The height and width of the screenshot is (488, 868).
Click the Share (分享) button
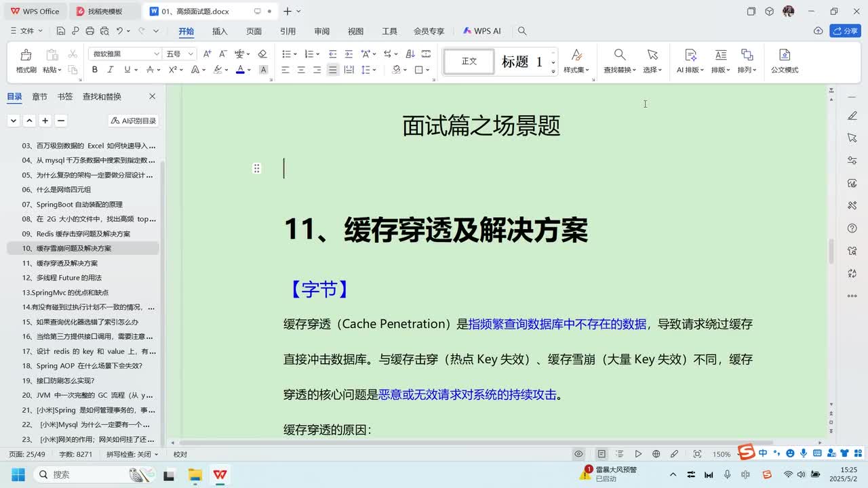click(x=845, y=31)
